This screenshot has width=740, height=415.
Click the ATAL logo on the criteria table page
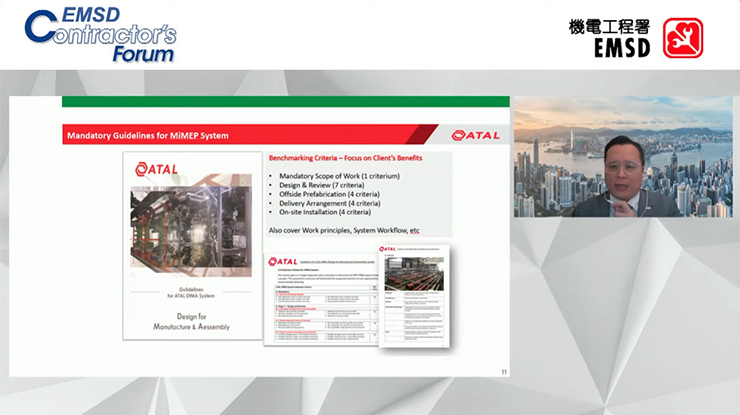(283, 262)
